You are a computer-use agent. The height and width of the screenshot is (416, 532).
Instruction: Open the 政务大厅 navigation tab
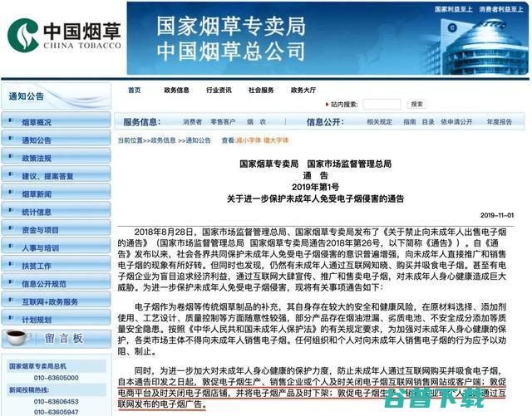point(303,91)
